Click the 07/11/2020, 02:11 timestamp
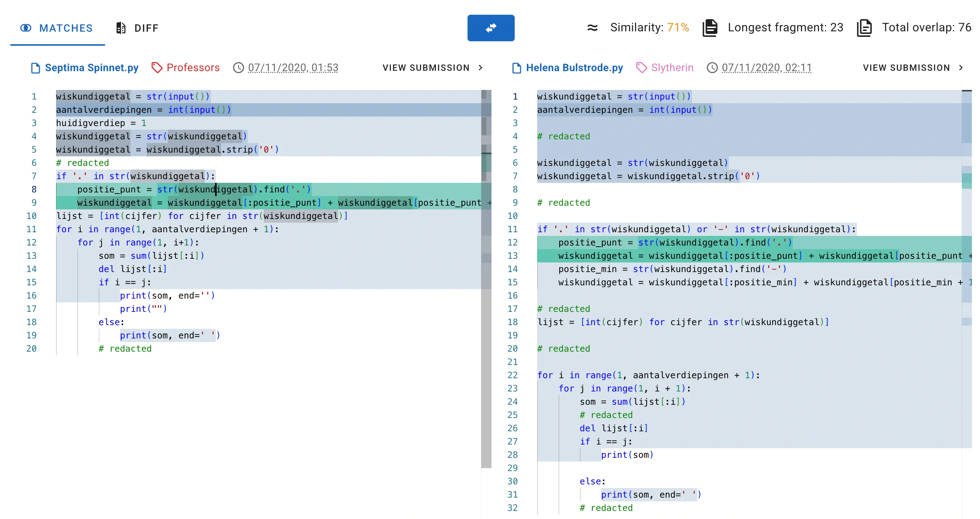This screenshot has height=519, width=980. pyautogui.click(x=767, y=68)
